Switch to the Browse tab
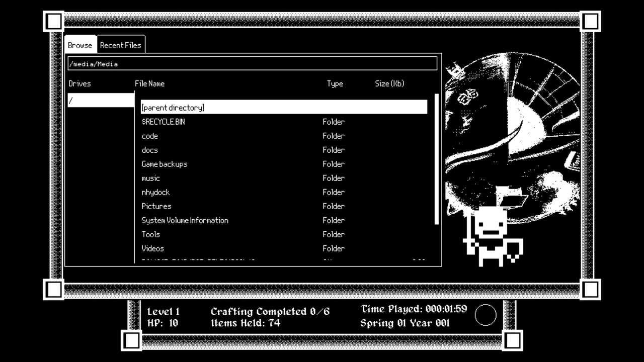The image size is (644, 362). click(x=80, y=45)
